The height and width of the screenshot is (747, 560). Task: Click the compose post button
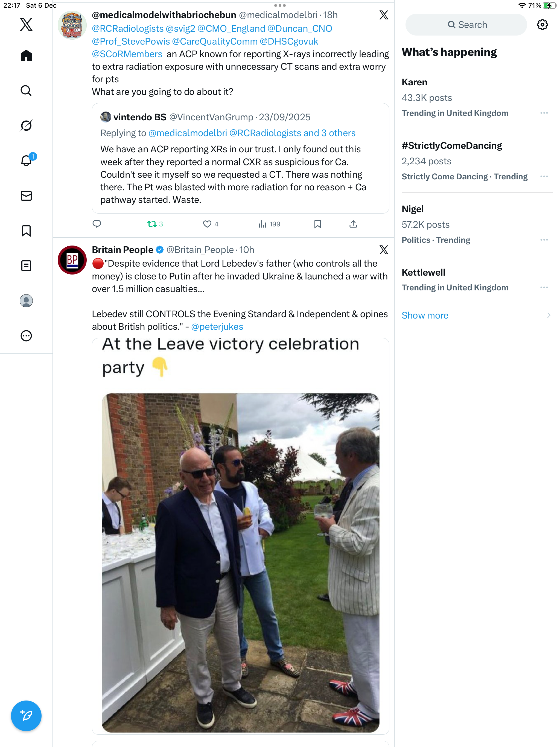tap(26, 716)
